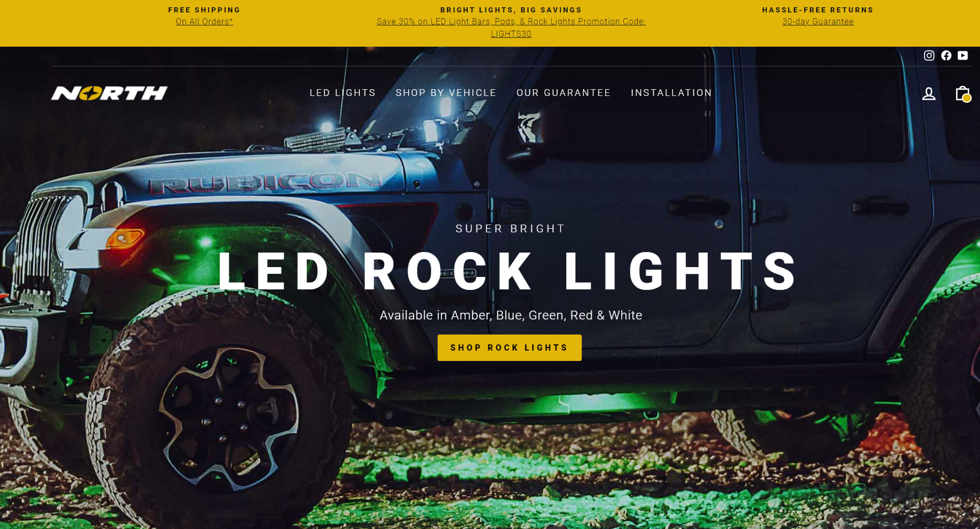980x529 pixels.
Task: Visit the Facebook page icon
Action: (946, 55)
